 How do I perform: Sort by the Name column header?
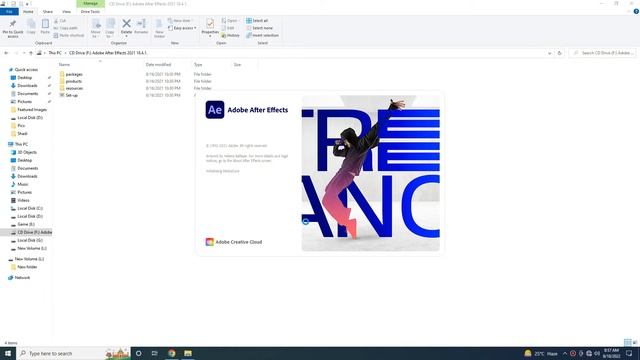[64, 64]
